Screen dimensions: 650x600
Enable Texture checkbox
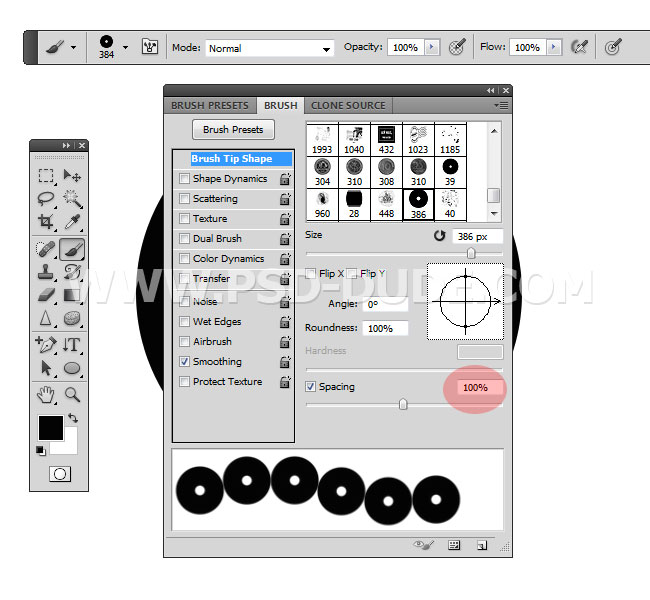(184, 218)
